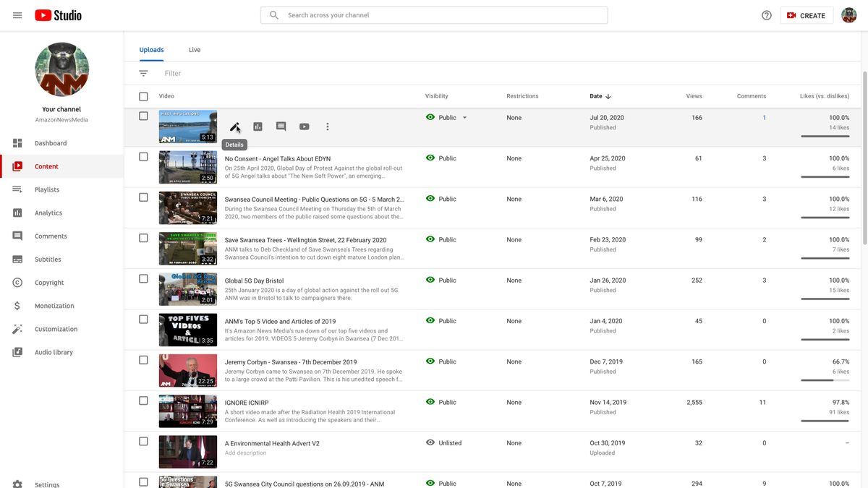Check the Global 5G Day Bristol checkbox
The width and height of the screenshot is (868, 488).
(x=142, y=278)
